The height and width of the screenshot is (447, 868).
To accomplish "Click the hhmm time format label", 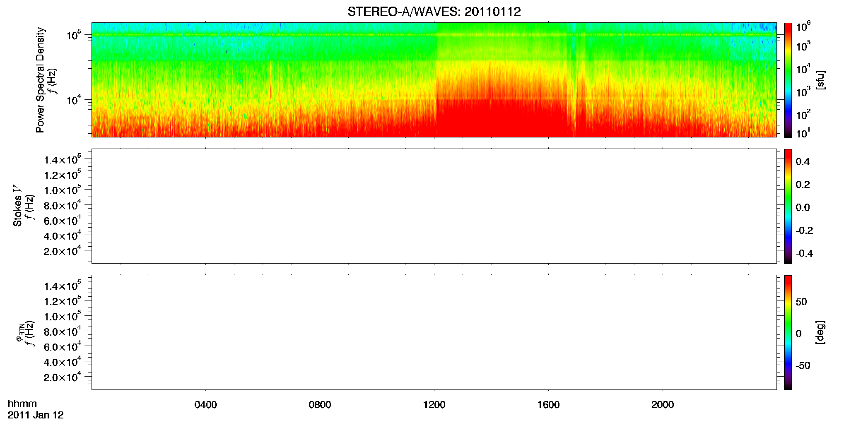I will pyautogui.click(x=22, y=404).
